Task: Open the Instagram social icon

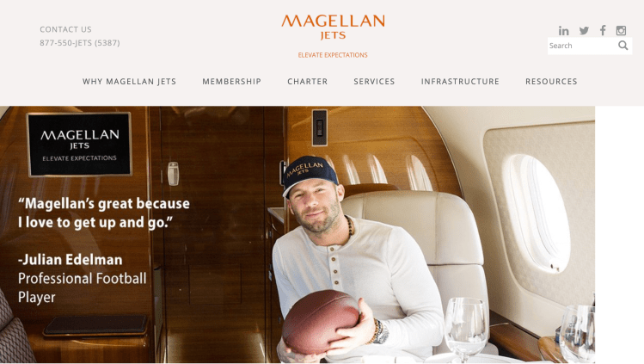Action: click(x=621, y=30)
